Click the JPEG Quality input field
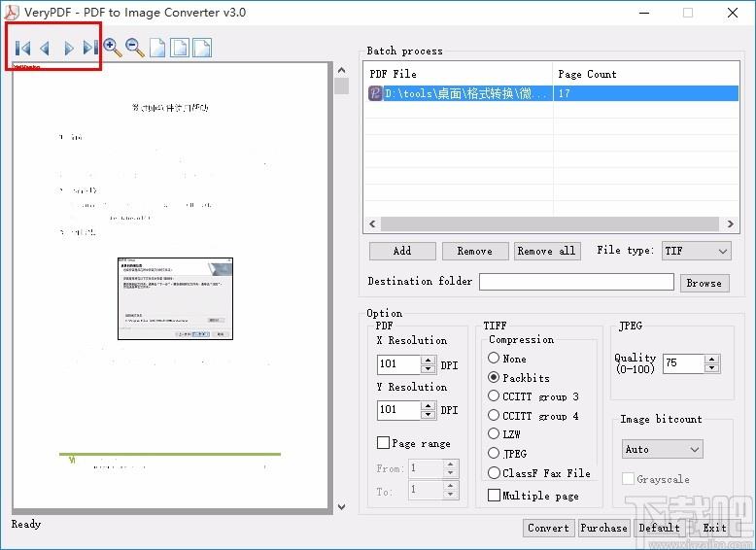756x550 pixels. point(684,363)
